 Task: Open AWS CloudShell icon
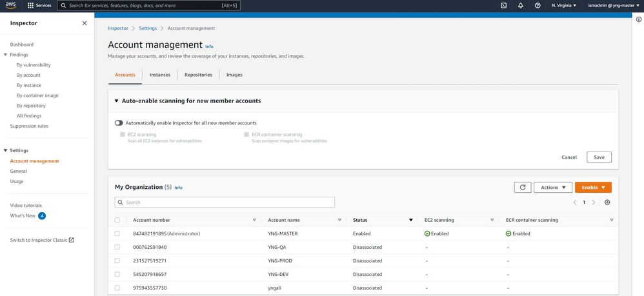[x=503, y=6]
